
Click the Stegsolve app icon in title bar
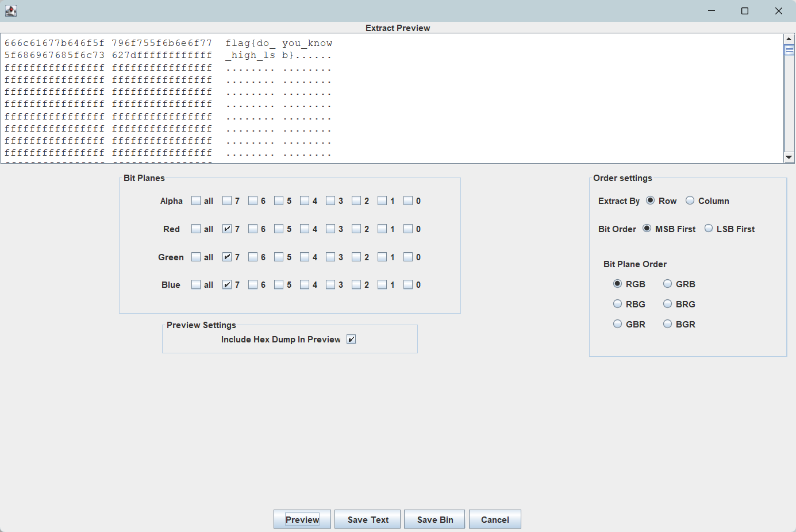pos(11,11)
